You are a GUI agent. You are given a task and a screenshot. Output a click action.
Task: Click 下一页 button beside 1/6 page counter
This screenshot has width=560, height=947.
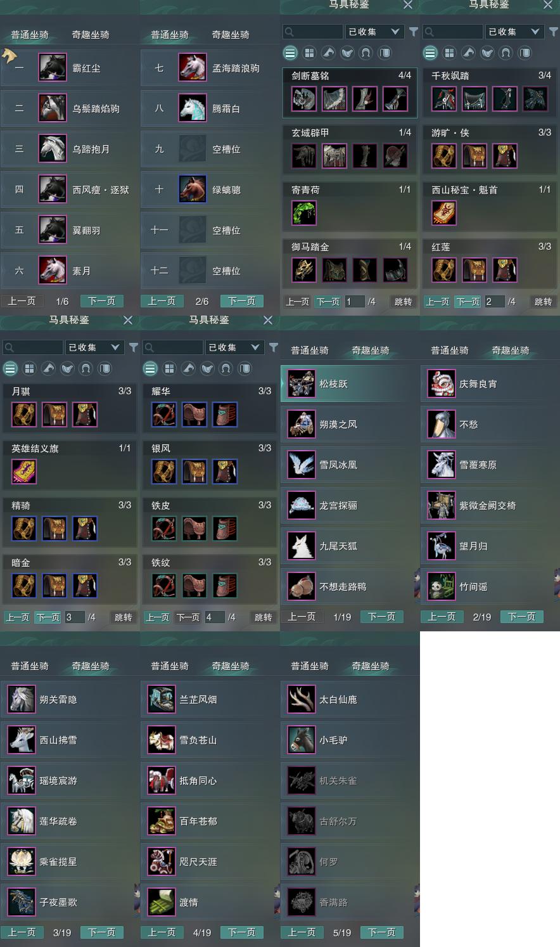point(102,301)
